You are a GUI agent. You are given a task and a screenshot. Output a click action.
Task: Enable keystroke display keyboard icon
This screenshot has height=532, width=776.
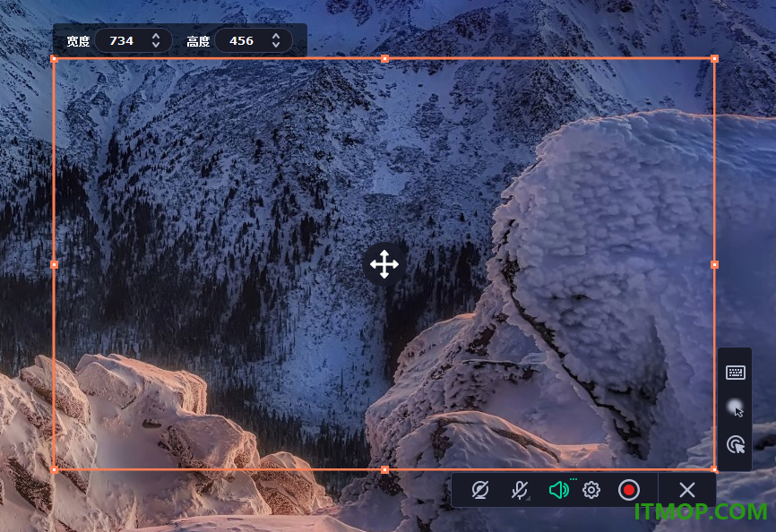coord(736,373)
